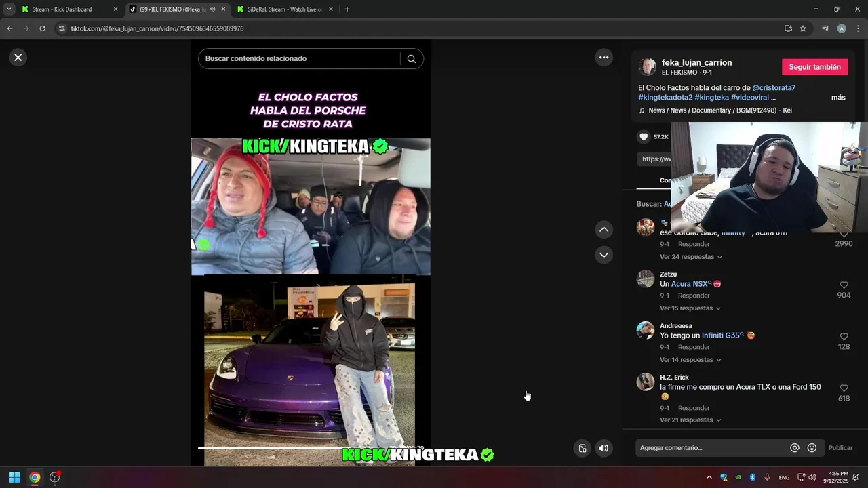
Task: Open Zetzu's profile avatar
Action: pyautogui.click(x=646, y=279)
